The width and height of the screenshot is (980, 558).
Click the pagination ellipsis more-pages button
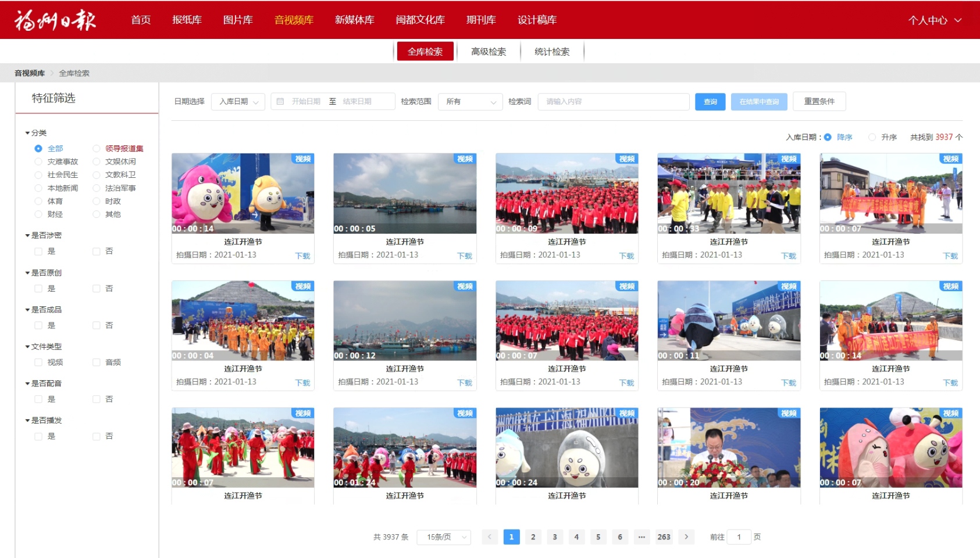coord(642,537)
